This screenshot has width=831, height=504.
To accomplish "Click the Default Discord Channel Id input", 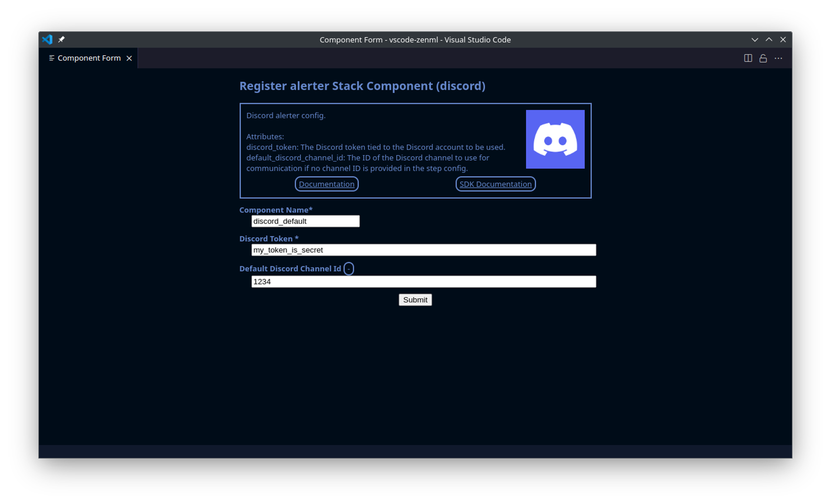I will click(423, 281).
